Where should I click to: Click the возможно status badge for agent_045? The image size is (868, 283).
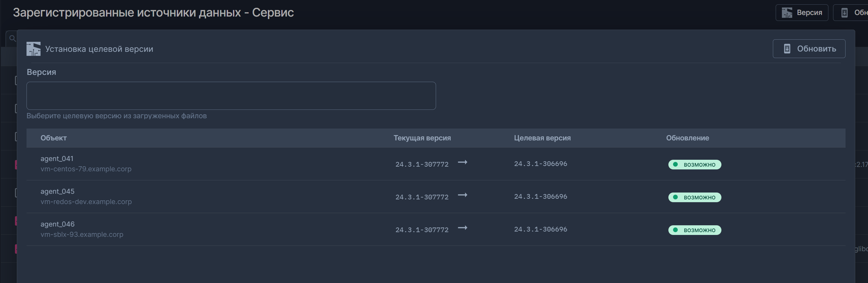pos(695,197)
